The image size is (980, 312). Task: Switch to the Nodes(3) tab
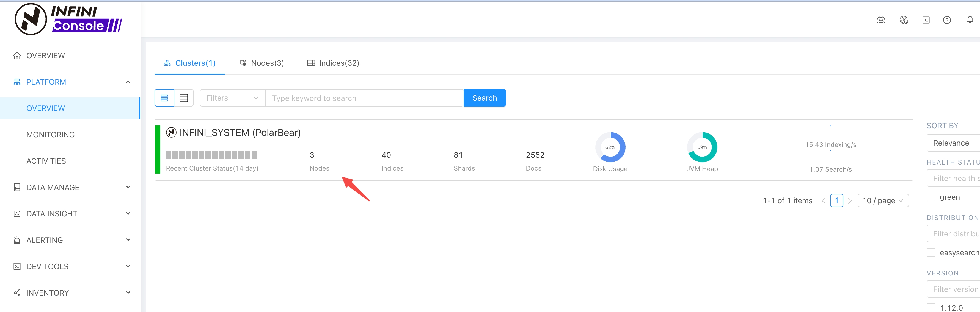pyautogui.click(x=262, y=63)
